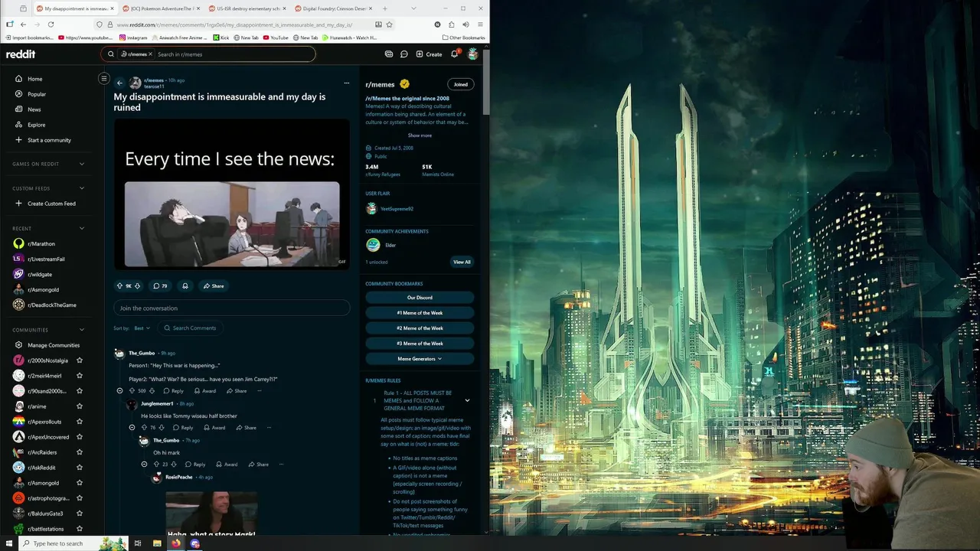Image resolution: width=980 pixels, height=551 pixels.
Task: Downvote the main post
Action: pyautogui.click(x=137, y=285)
